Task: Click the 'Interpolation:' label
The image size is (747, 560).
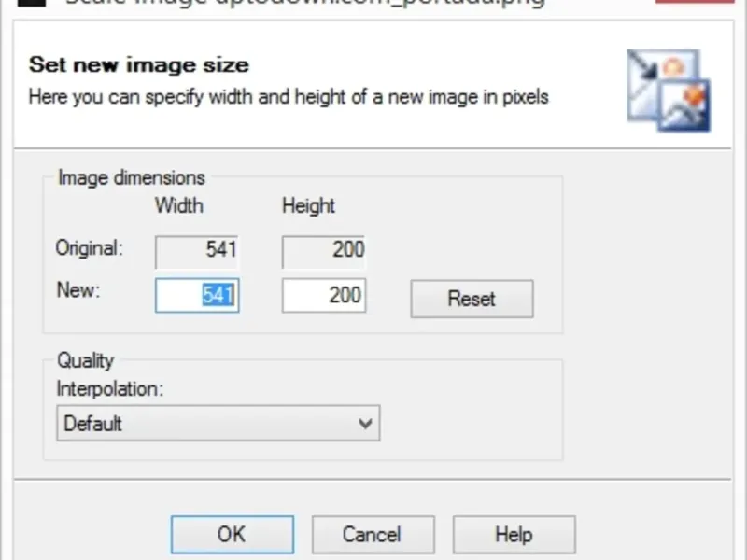Action: click(110, 388)
